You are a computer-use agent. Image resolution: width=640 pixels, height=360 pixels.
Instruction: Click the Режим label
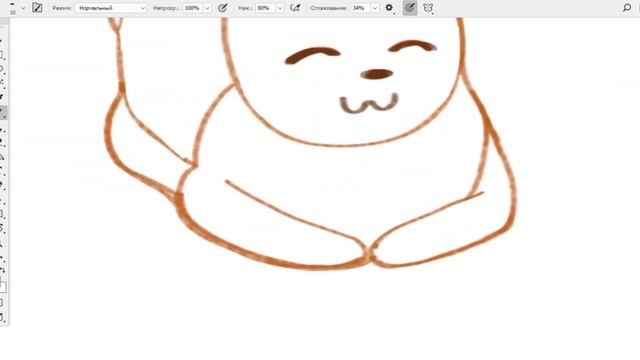tap(62, 8)
